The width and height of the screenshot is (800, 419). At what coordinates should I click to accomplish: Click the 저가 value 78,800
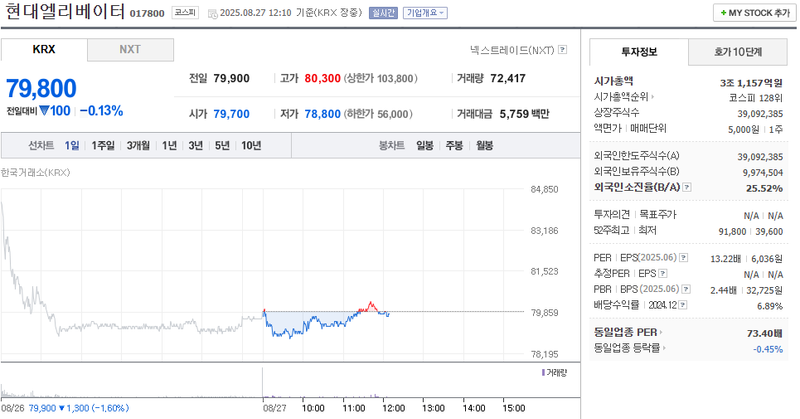coord(322,114)
